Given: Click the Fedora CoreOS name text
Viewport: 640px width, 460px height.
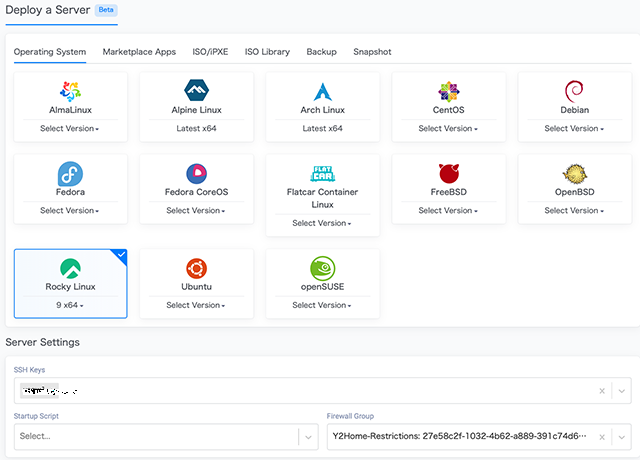Looking at the screenshot, I should tap(196, 192).
